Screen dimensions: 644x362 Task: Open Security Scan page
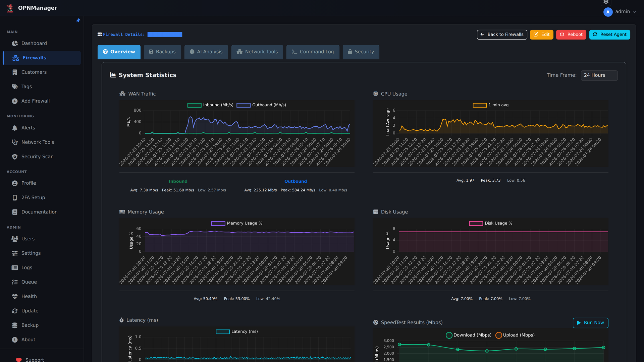[42, 157]
